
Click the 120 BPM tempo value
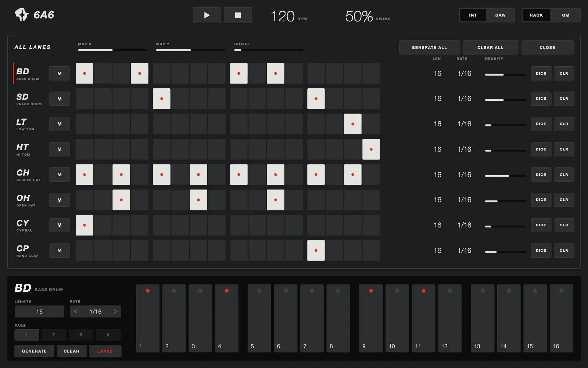pyautogui.click(x=283, y=16)
